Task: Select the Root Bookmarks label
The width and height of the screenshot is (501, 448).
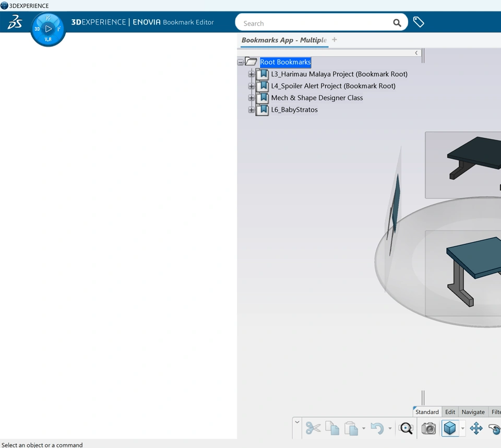Action: click(x=285, y=62)
